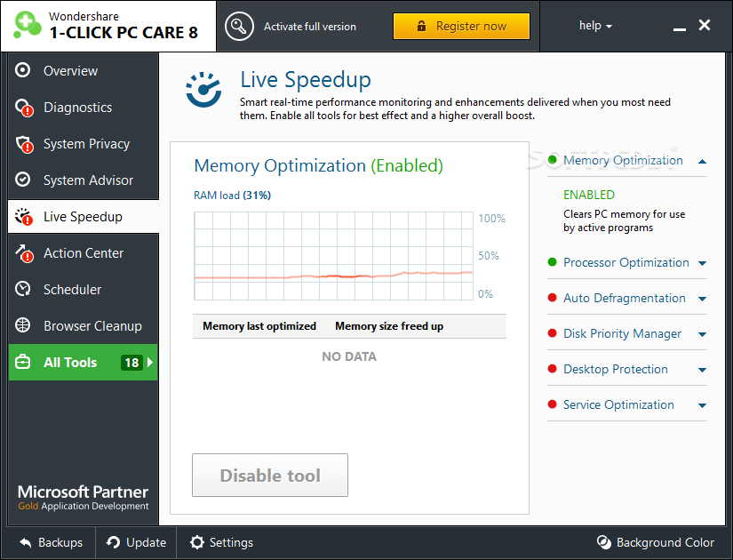This screenshot has width=733, height=560.
Task: Click the red dot beside Service Optimization
Action: point(552,404)
